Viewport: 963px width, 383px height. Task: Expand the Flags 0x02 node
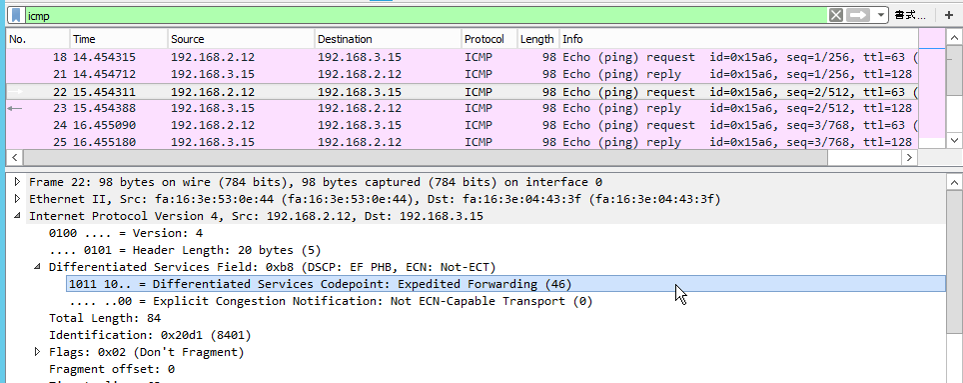point(37,352)
